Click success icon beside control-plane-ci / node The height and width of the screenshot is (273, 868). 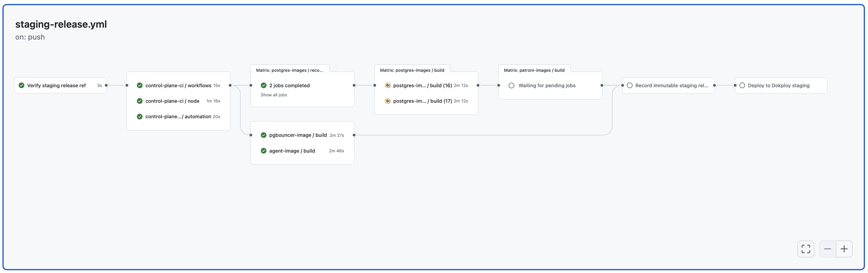tap(140, 101)
